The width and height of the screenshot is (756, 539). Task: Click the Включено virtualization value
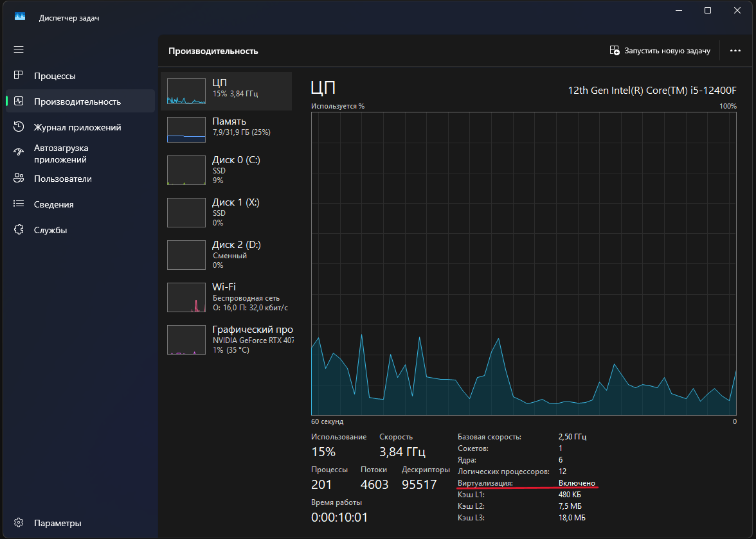tap(577, 483)
